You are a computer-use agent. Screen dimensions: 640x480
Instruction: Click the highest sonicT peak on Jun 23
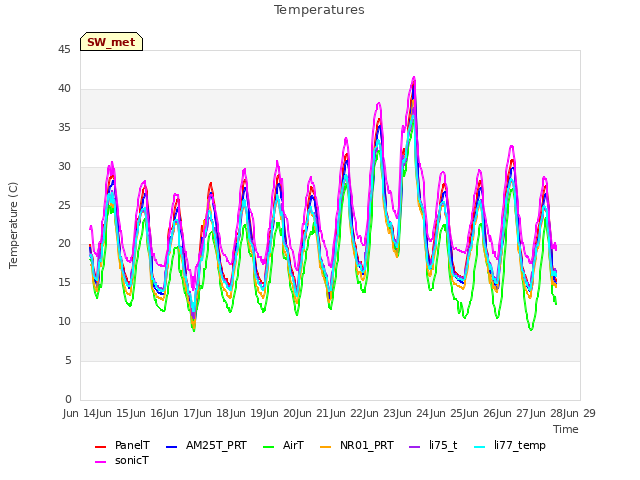coord(414,77)
